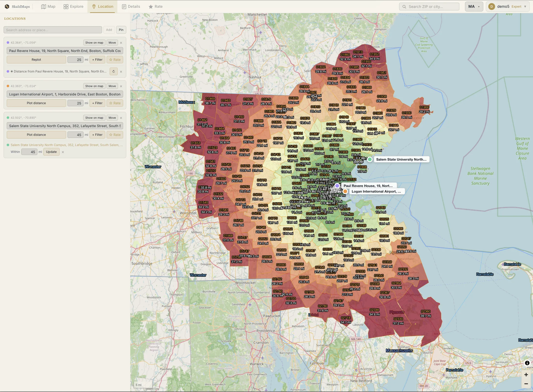Rate the Paul Revere House location
The height and width of the screenshot is (392, 533).
tap(115, 60)
